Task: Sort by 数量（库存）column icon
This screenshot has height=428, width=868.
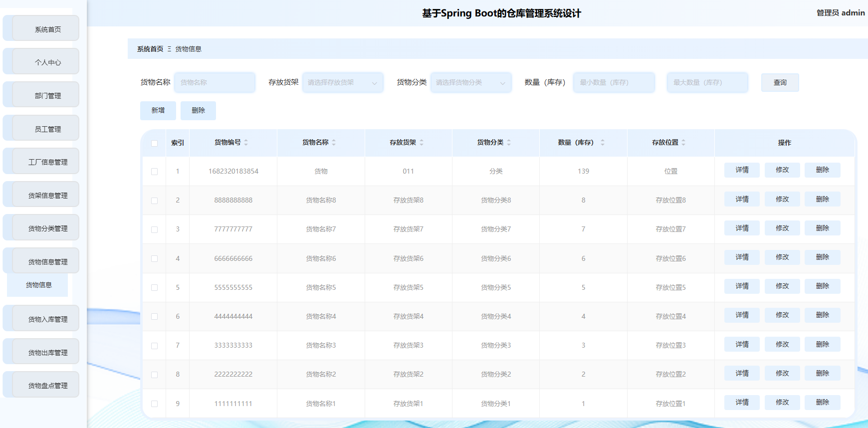Action: (603, 143)
